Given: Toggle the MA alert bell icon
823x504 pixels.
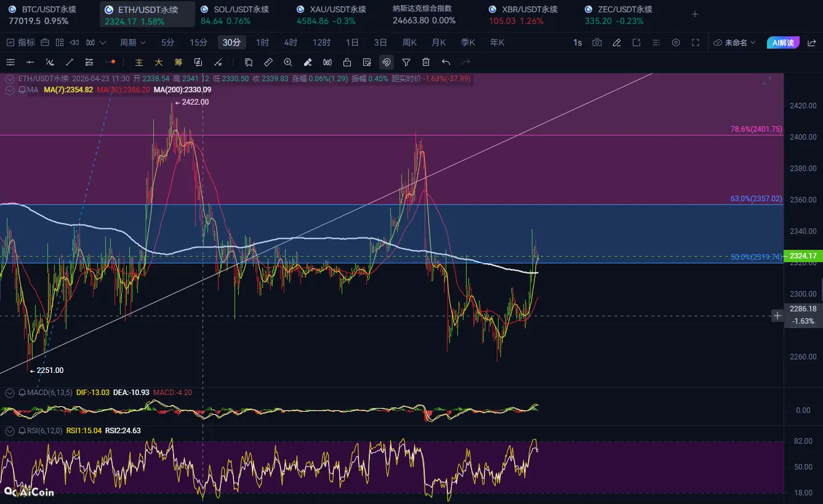Looking at the screenshot, I should click(x=22, y=90).
